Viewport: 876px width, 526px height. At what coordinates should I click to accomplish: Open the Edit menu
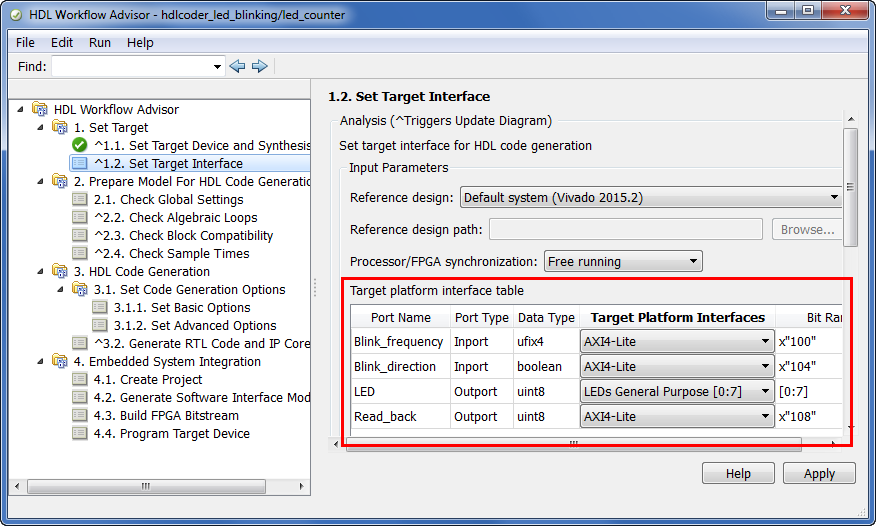pos(61,42)
